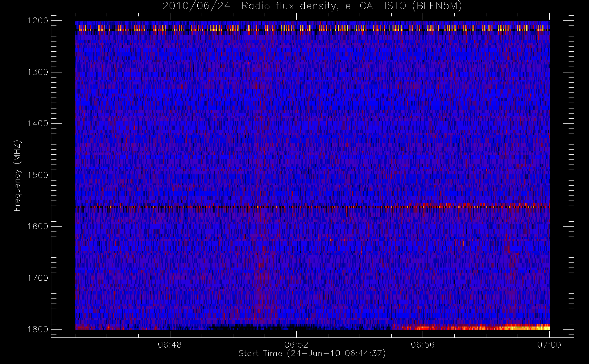Click the striped interference band near 1215 MHz
589x364 pixels.
(x=312, y=28)
